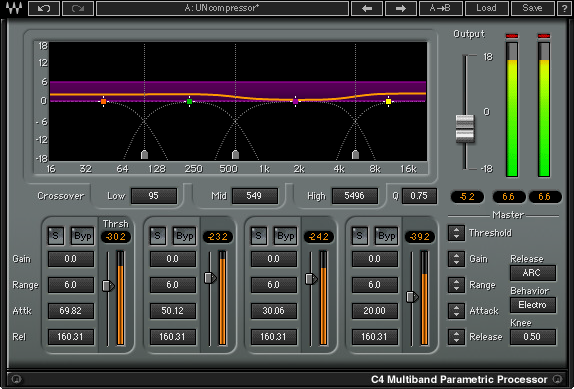The image size is (574, 389).
Task: Adjust the Master Gain stepper arrows
Action: 456,259
